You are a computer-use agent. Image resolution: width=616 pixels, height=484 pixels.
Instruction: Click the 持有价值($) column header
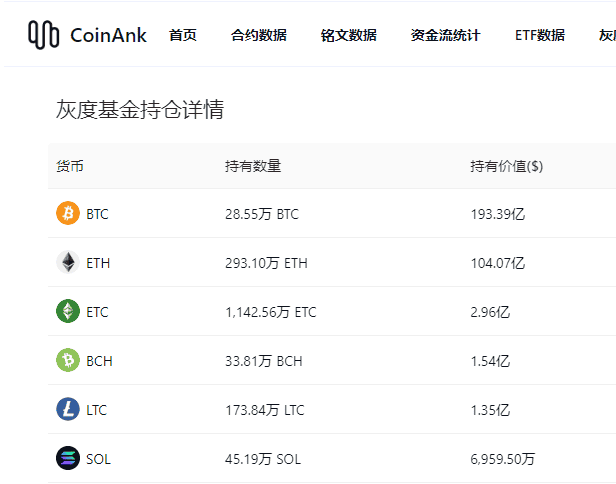coord(507,166)
